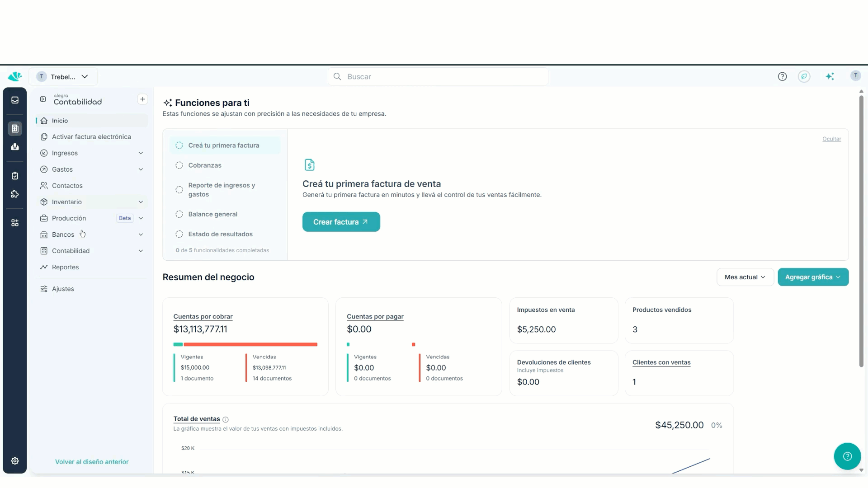
Task: Click the plus button beside Contabilidad
Action: coord(142,99)
